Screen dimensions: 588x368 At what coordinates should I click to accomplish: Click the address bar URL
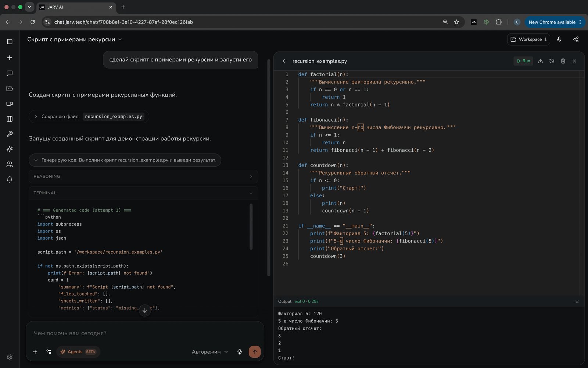click(x=123, y=22)
